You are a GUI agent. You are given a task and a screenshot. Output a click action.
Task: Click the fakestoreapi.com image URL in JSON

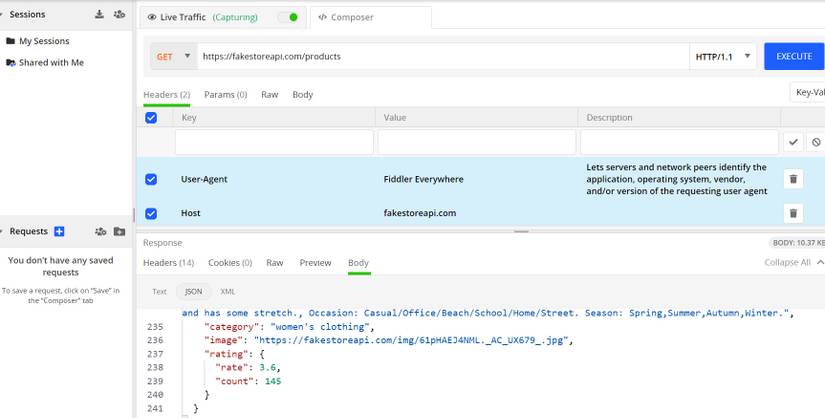click(413, 341)
